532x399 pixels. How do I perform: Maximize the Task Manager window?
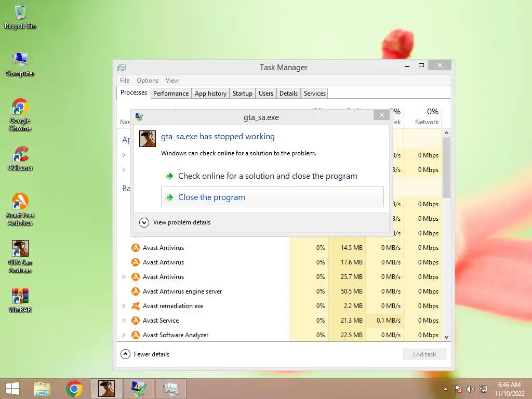[421, 65]
